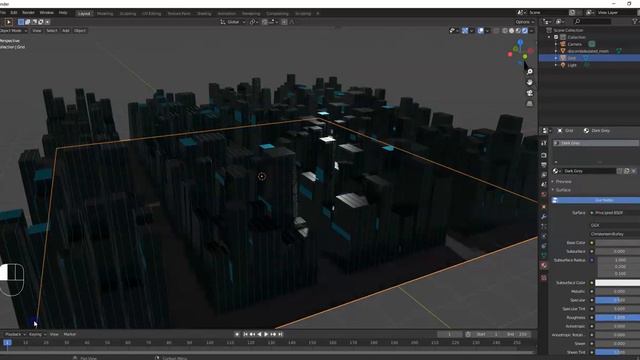The image size is (640, 360).
Task: Open the Output properties tab icon
Action: [544, 165]
